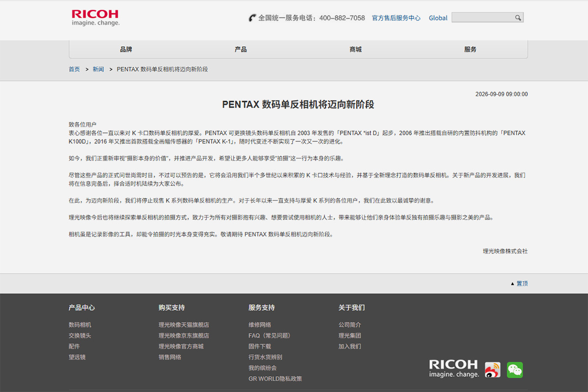Open 交换镜头 in the footer

point(80,336)
